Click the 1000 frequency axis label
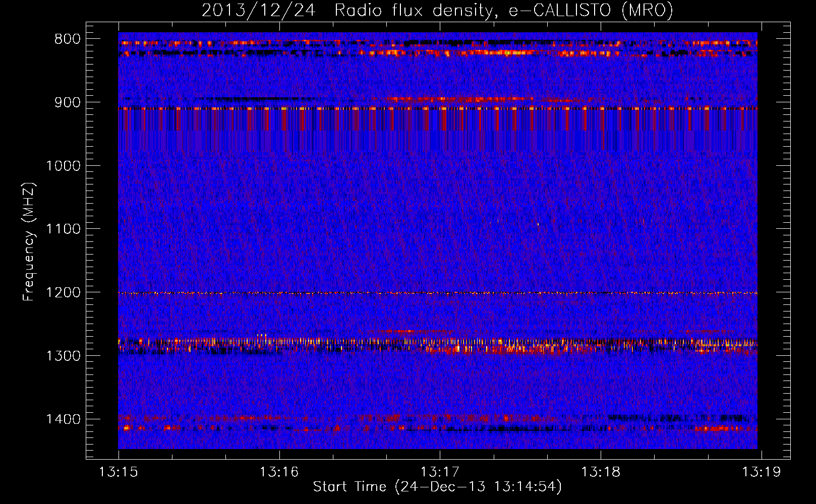Viewport: 816px width, 504px height. [x=64, y=166]
